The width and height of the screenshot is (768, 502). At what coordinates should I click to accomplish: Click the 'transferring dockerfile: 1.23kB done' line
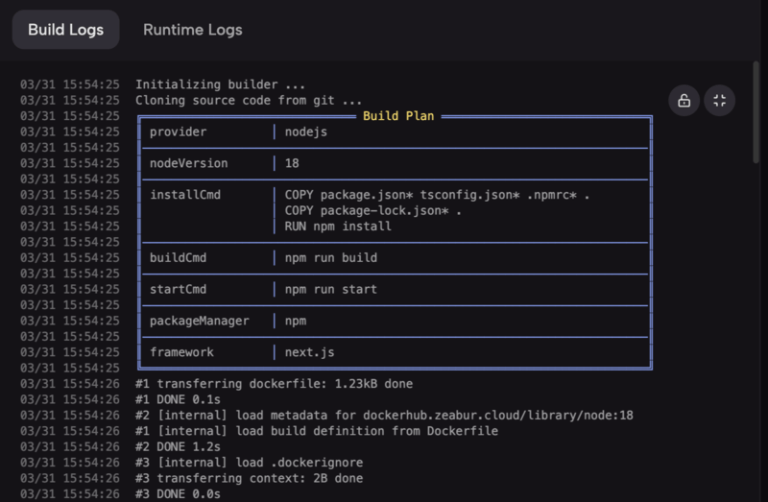tap(274, 383)
